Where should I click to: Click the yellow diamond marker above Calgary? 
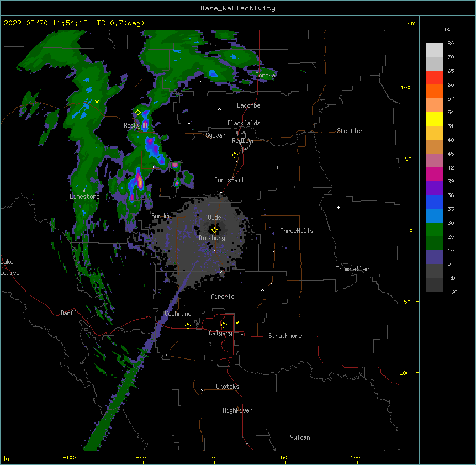coord(224,325)
